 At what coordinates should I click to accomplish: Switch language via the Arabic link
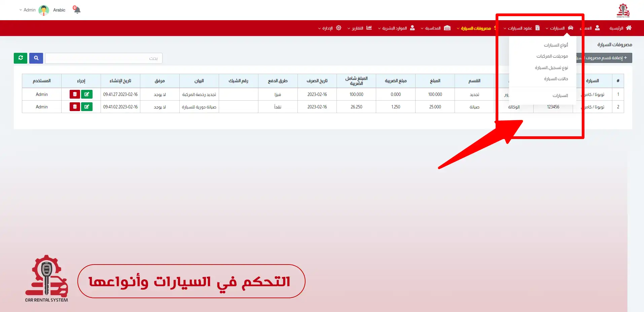point(59,10)
